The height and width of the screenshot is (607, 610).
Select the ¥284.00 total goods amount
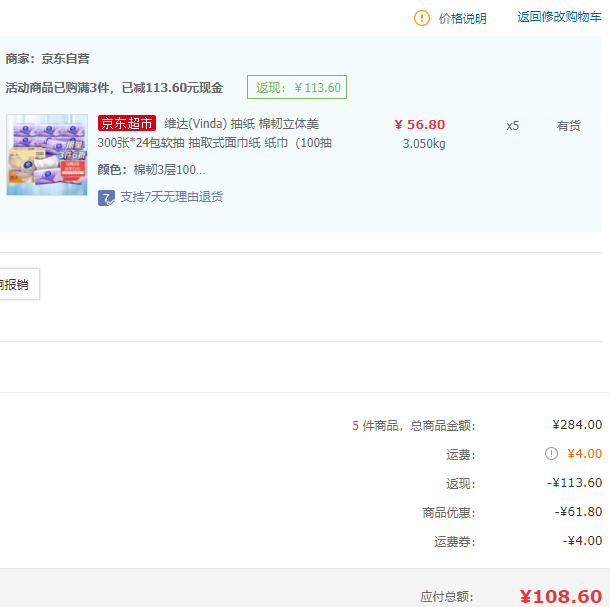point(577,425)
